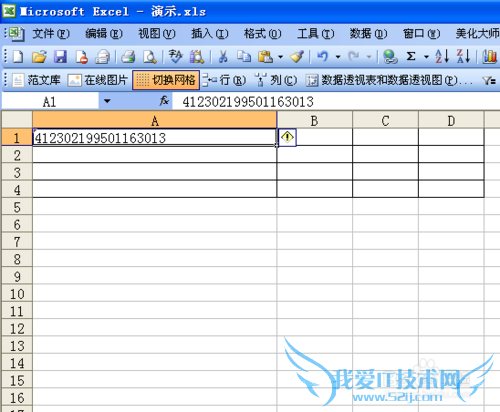Copy selection with Copy icon

244,57
